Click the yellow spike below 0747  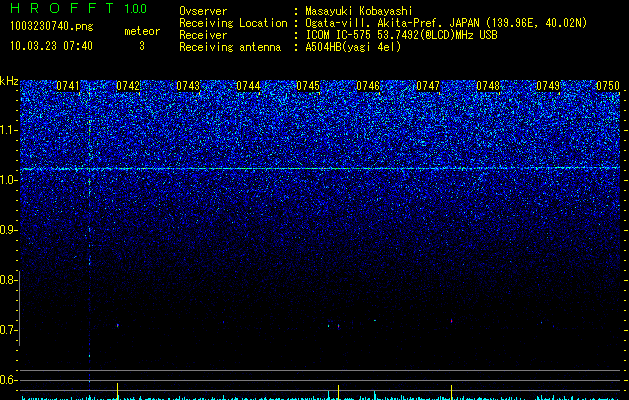452,392
